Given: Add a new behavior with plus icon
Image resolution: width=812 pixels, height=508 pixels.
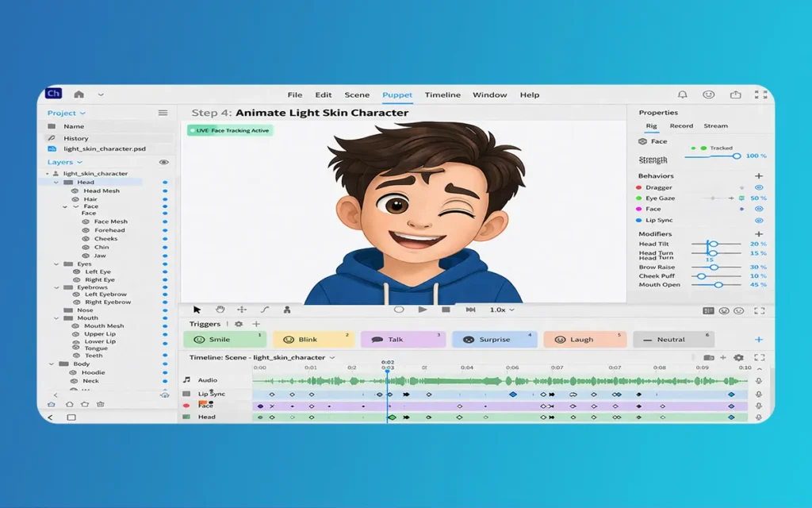Looking at the screenshot, I should (758, 176).
